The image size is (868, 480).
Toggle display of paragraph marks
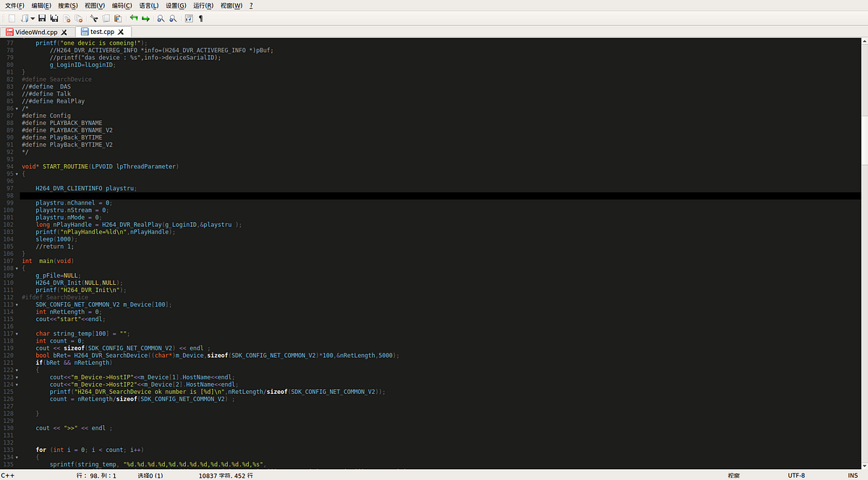[201, 18]
